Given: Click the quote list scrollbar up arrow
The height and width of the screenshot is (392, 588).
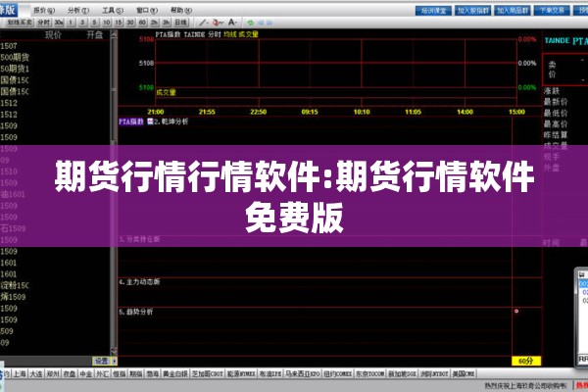Looking at the screenshot, I should (x=114, y=33).
